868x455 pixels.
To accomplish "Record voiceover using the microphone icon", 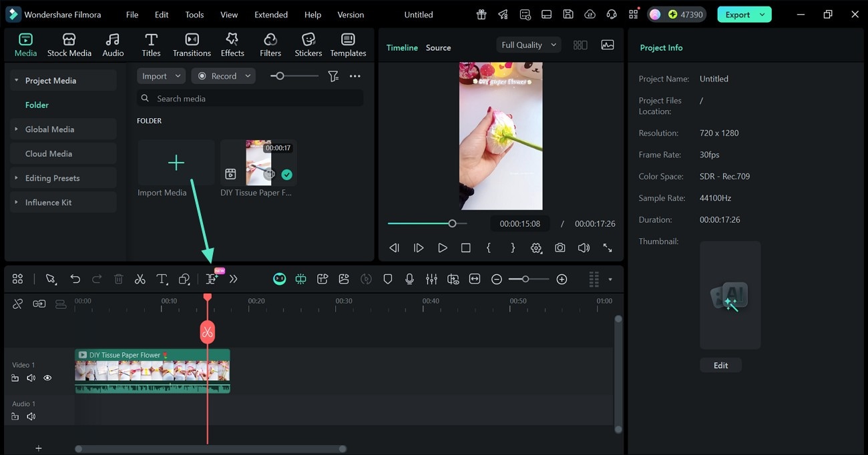I will 409,278.
